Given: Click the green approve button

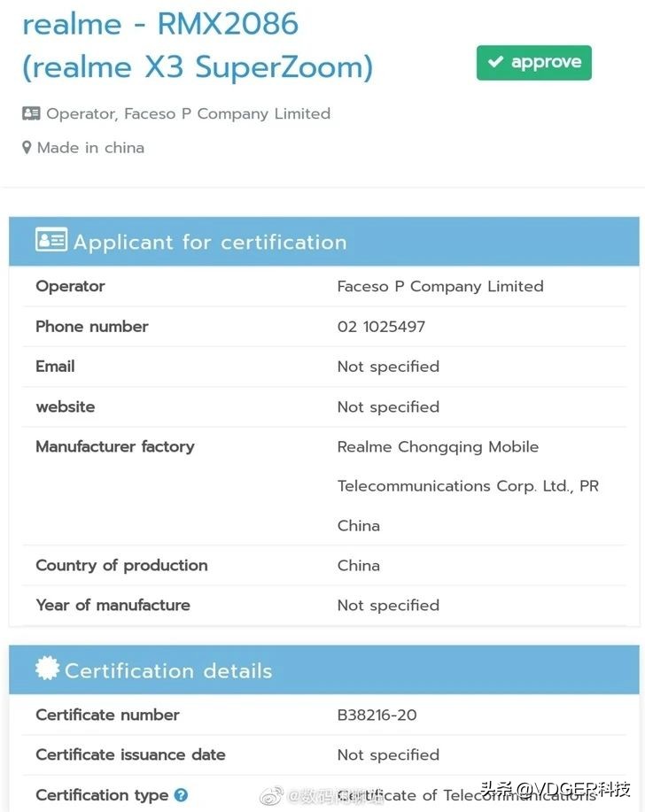Looking at the screenshot, I should pyautogui.click(x=533, y=63).
